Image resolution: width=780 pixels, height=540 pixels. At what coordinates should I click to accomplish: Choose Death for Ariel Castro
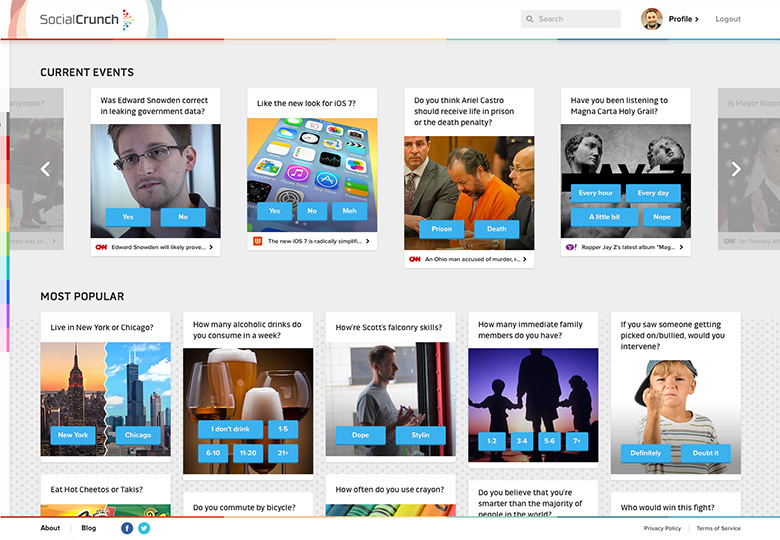click(x=496, y=229)
